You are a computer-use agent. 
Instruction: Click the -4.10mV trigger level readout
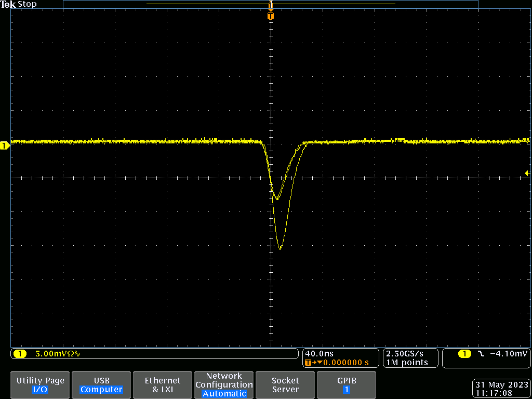click(x=508, y=354)
